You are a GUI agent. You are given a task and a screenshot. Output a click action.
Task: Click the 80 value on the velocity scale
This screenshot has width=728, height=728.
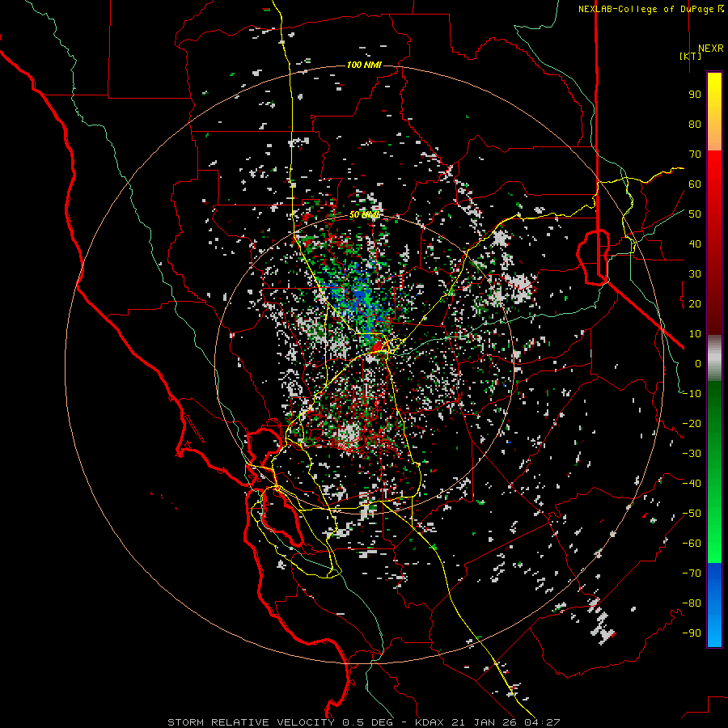tap(695, 125)
